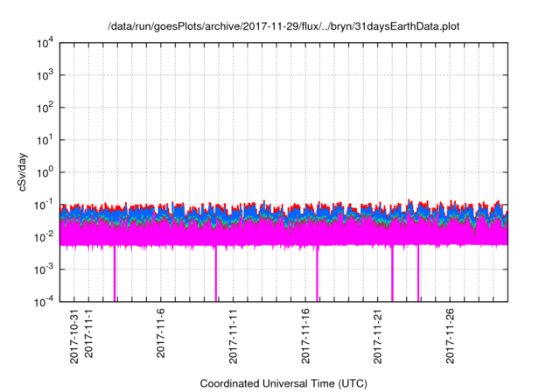Click the magenta dropout spike near 2017-11-22

pos(392,274)
